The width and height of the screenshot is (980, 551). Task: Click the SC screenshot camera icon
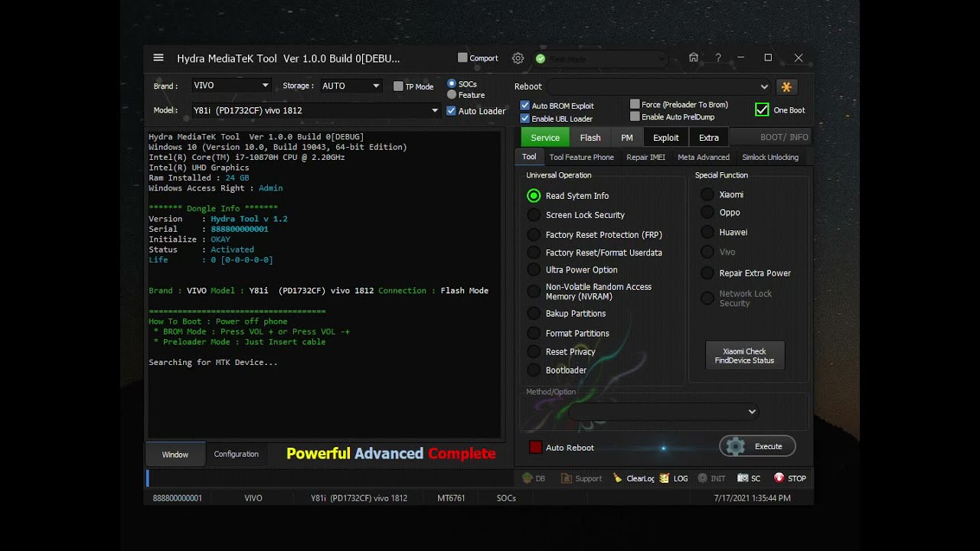(743, 478)
